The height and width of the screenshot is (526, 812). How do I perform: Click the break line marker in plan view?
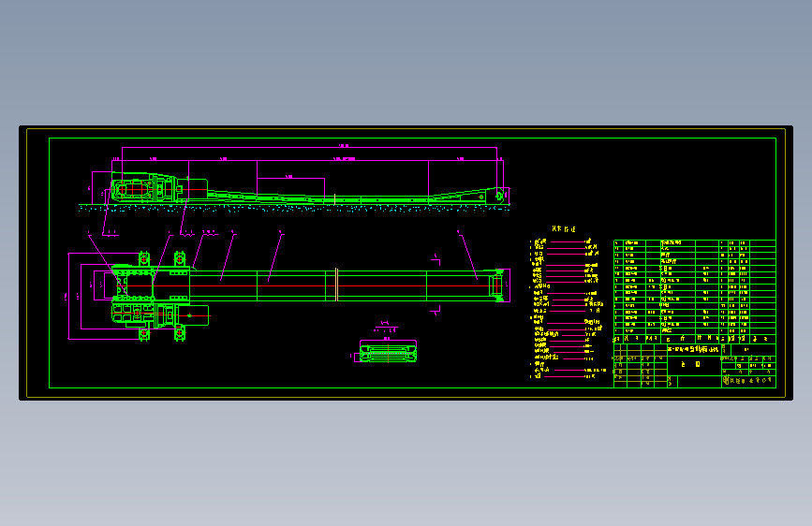point(336,285)
